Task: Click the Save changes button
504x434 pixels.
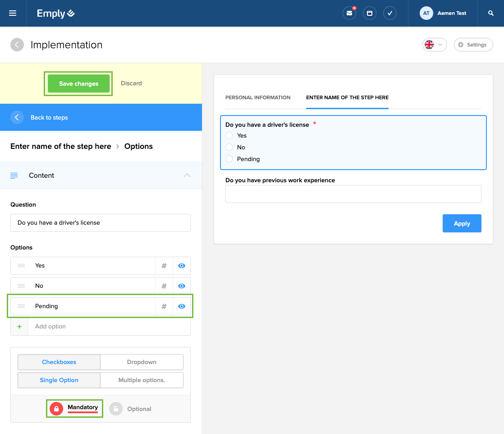Action: (x=78, y=83)
